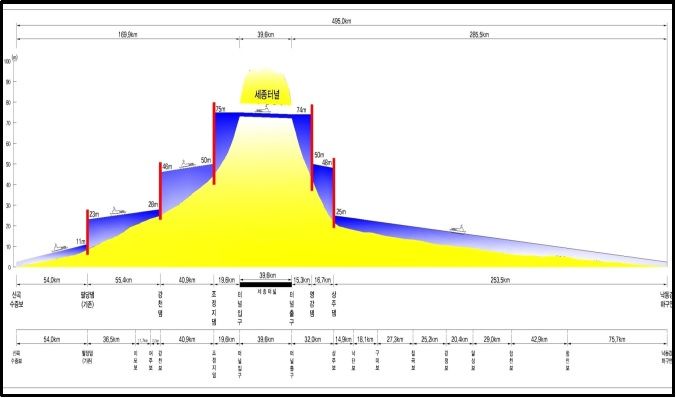
Task: Click the 74m water level label
Action: 301,111
